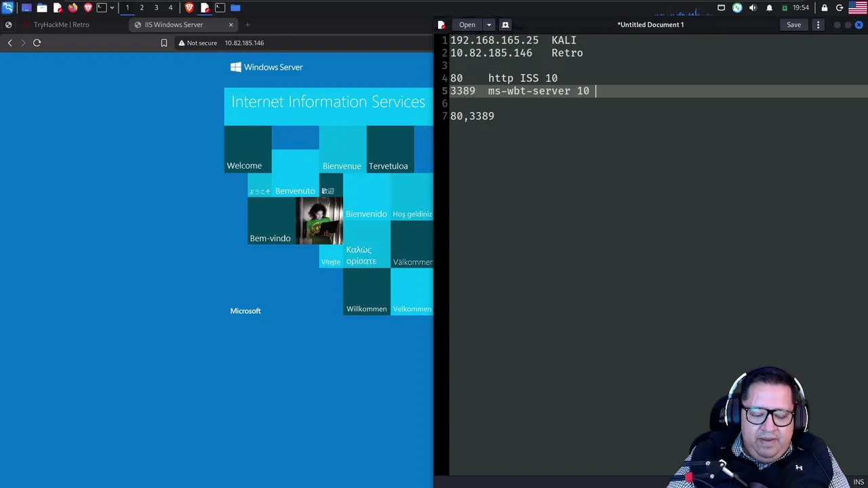The height and width of the screenshot is (488, 868).
Task: Click line 1 text 192.168.165.25 KALI
Action: click(x=513, y=41)
